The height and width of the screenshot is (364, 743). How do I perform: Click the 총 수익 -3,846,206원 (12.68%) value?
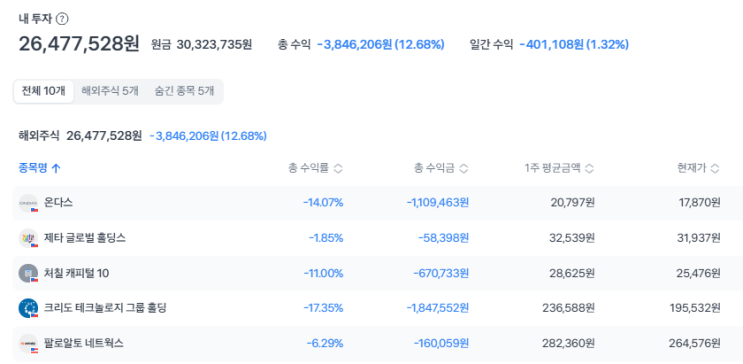[x=381, y=45]
